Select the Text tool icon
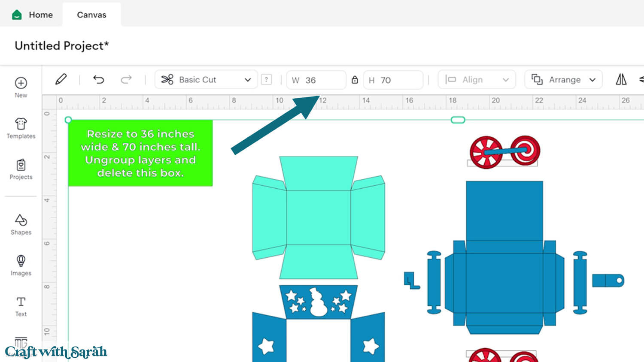 pos(21,302)
